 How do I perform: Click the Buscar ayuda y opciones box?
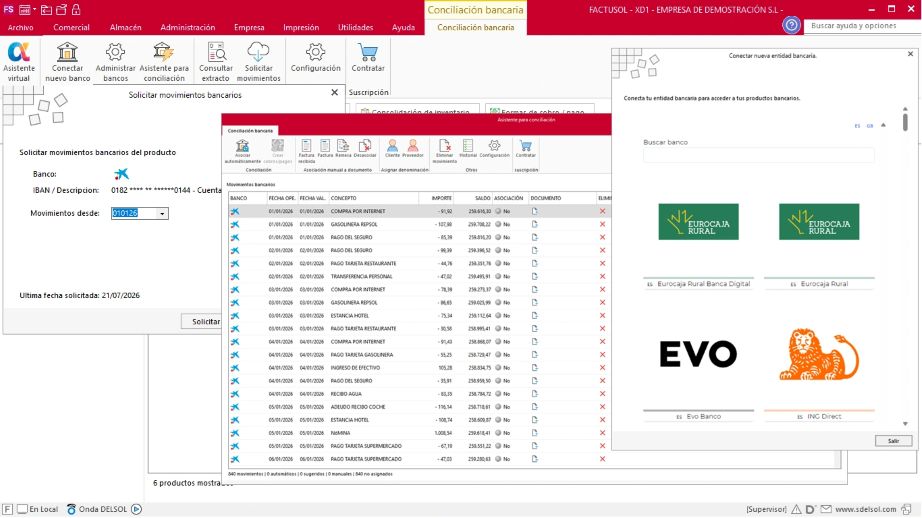(861, 26)
